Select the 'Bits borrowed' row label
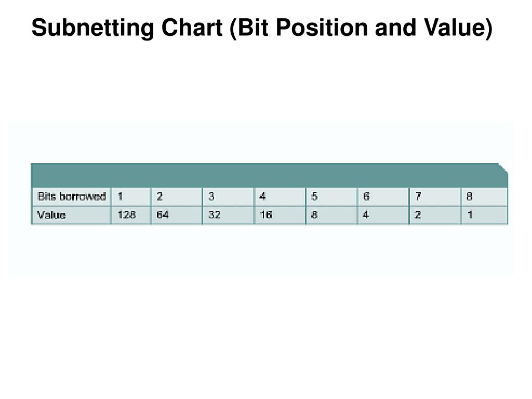532x399 pixels. tap(71, 197)
